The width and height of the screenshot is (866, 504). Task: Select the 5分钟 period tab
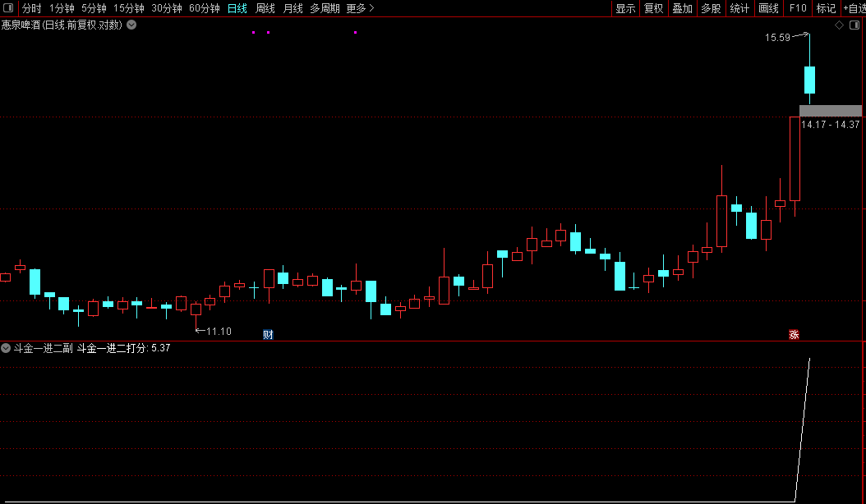coord(94,8)
